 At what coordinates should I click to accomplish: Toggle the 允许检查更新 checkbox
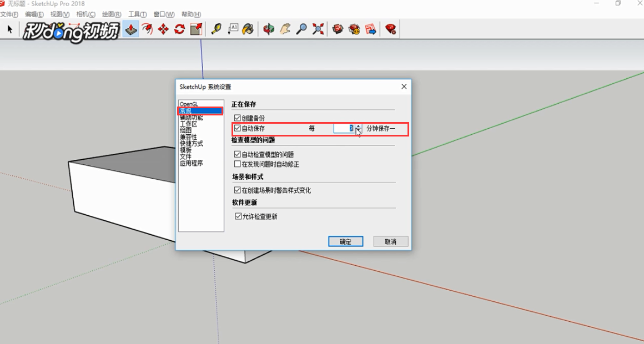click(238, 216)
